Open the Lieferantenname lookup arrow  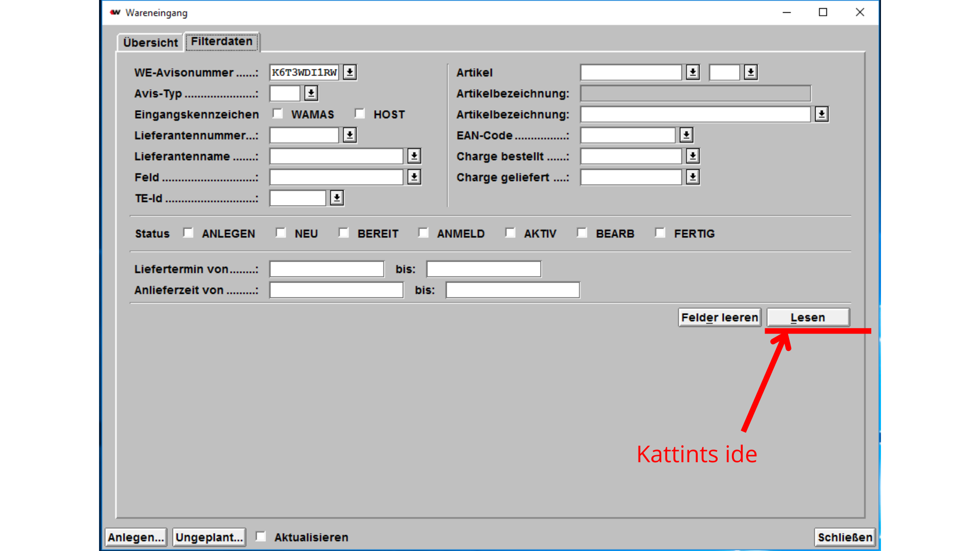point(414,156)
